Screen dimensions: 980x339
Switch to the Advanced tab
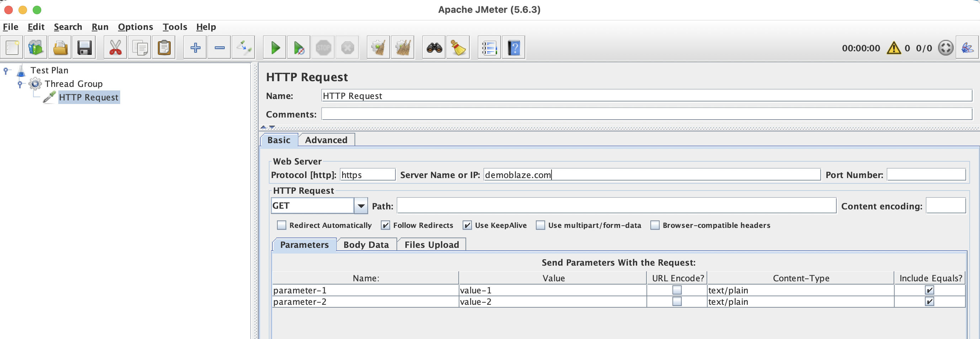[326, 140]
